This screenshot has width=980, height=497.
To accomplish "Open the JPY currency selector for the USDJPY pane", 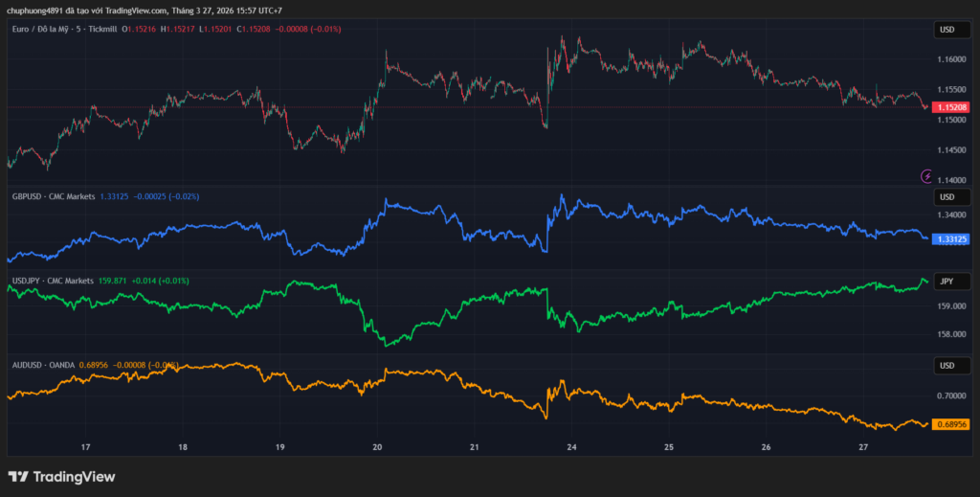I will click(947, 282).
